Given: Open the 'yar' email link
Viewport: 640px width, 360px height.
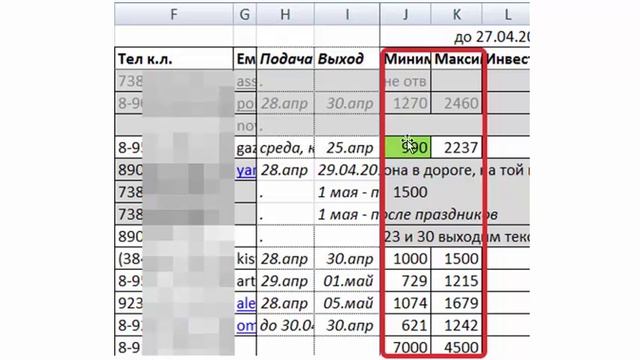Looking at the screenshot, I should pyautogui.click(x=246, y=170).
